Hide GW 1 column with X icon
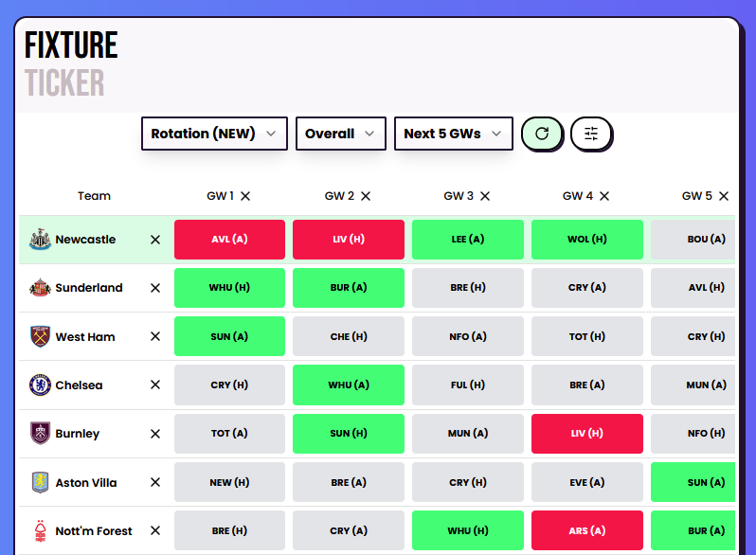Screen dimensions: 756x555 click(245, 196)
